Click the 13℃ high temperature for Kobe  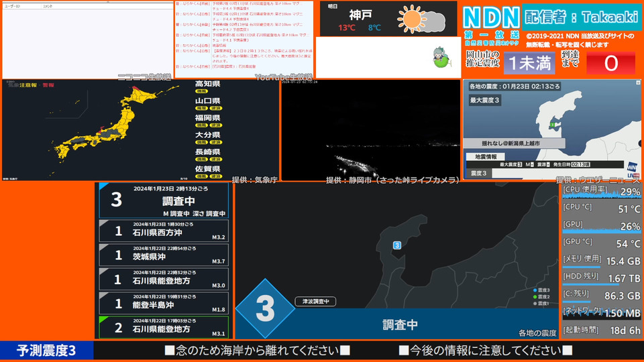coord(347,28)
